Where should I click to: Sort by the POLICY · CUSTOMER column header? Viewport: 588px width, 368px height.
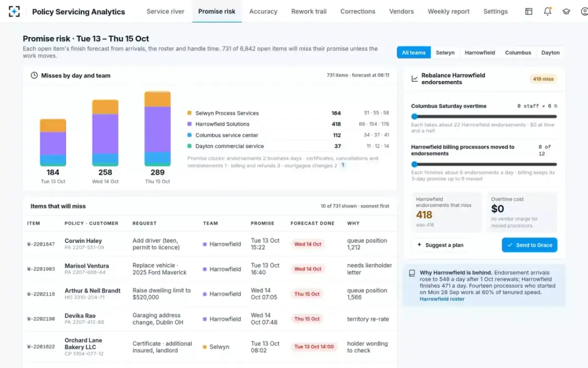click(92, 223)
